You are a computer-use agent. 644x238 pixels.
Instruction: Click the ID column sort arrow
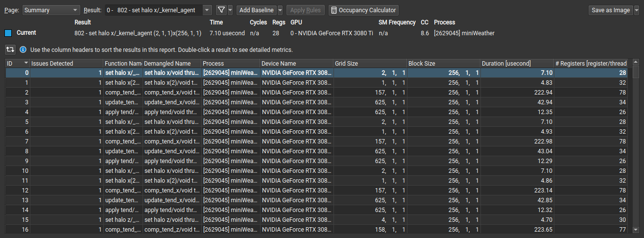point(26,63)
